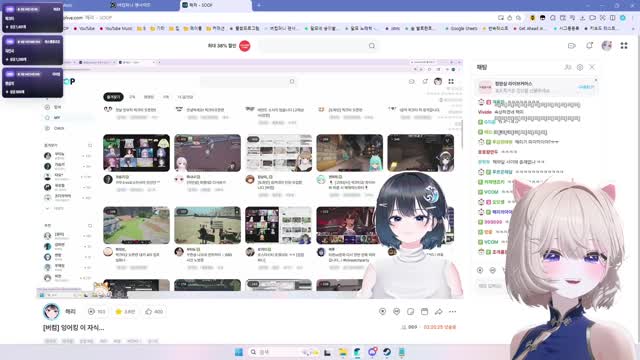Image resolution: width=640 pixels, height=360 pixels.
Task: Open the Windows Start menu
Action: tap(239, 352)
